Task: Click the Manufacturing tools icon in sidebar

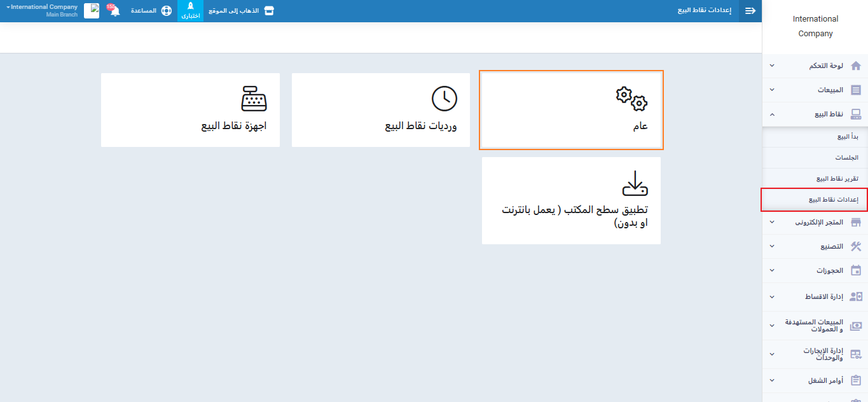Action: coord(855,247)
